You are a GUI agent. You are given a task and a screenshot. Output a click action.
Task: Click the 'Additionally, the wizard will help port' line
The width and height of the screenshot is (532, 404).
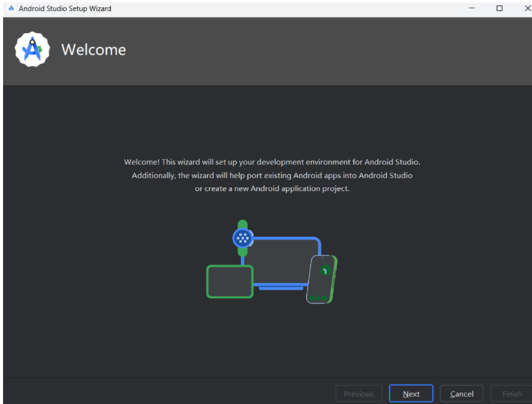point(272,176)
